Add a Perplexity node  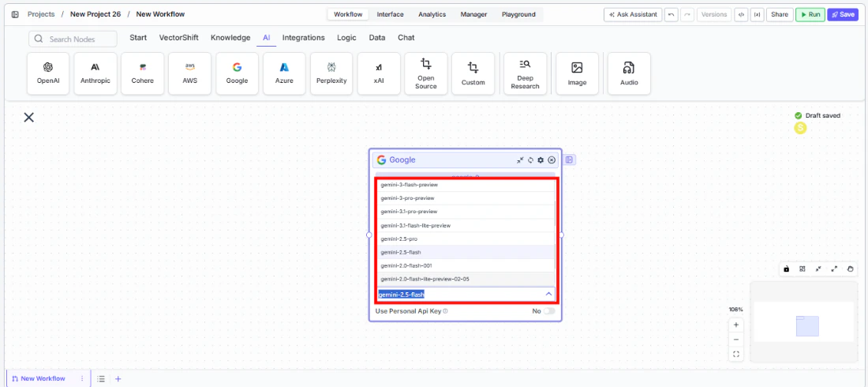click(x=331, y=73)
